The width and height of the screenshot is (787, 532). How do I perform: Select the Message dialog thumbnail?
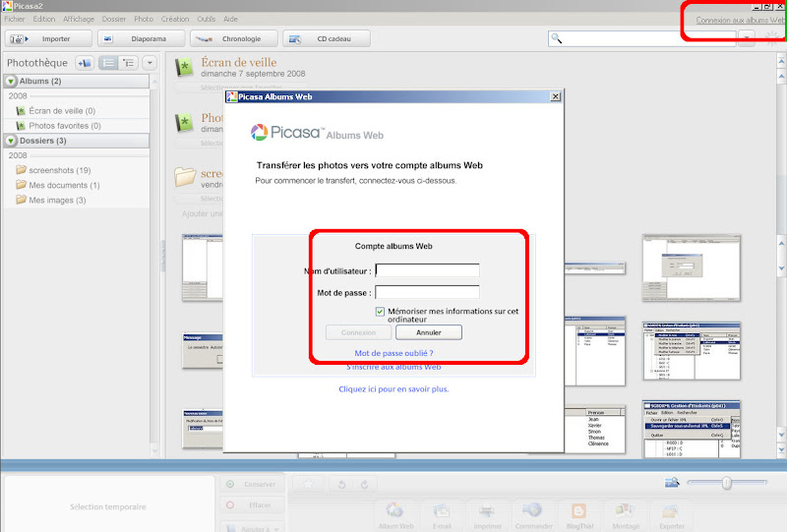203,350
